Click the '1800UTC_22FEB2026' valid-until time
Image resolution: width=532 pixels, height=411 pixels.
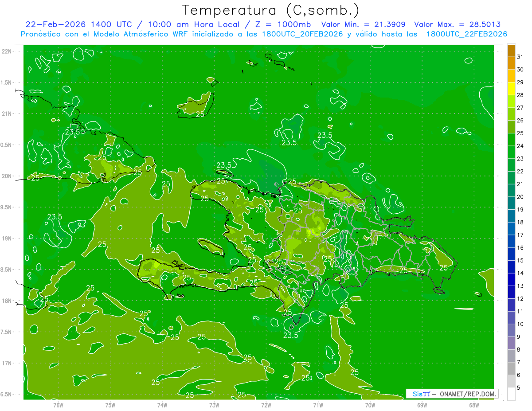[467, 34]
